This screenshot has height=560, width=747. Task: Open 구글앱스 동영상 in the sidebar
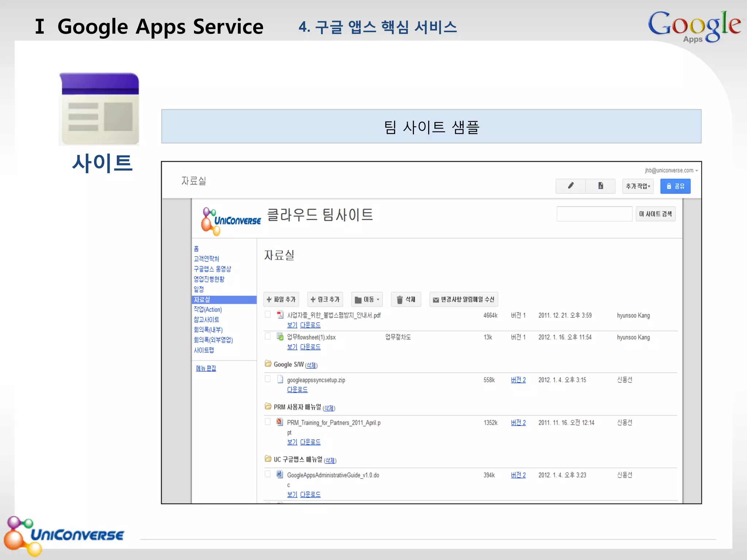pyautogui.click(x=212, y=269)
